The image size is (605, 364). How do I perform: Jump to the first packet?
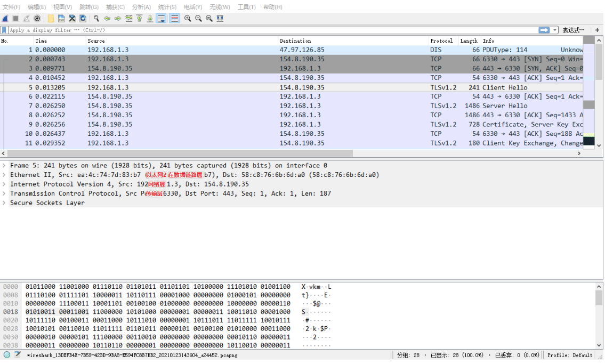click(x=139, y=19)
